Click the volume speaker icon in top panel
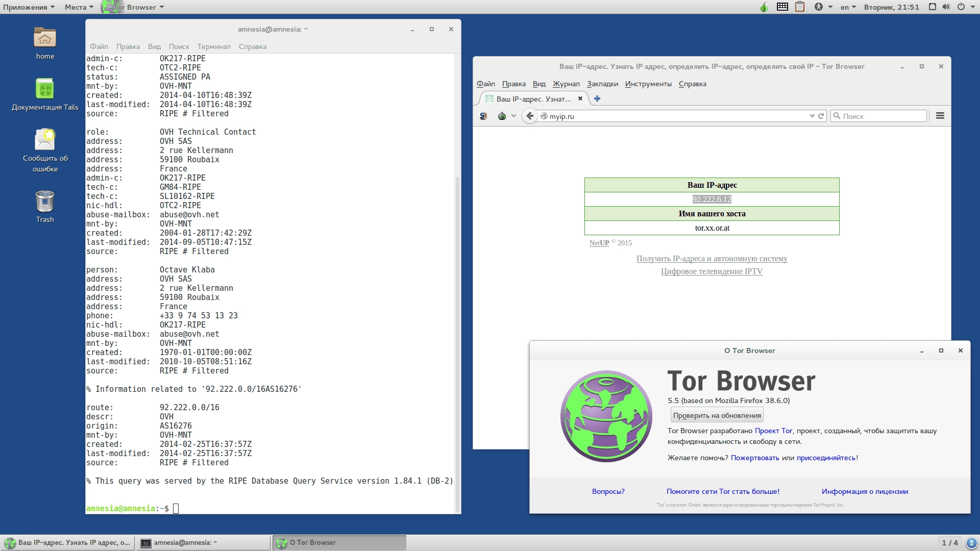This screenshot has width=980, height=551. pyautogui.click(x=946, y=7)
